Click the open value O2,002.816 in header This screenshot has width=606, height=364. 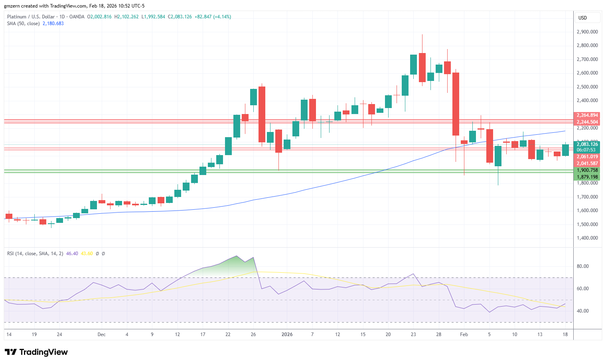(x=99, y=17)
